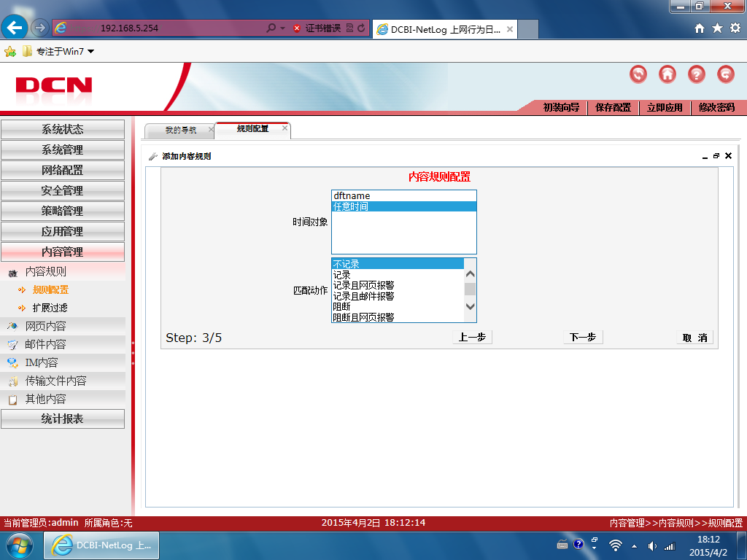Screen dimensions: 747x560
Task: Click the browser back arrow button
Action: coord(15,28)
